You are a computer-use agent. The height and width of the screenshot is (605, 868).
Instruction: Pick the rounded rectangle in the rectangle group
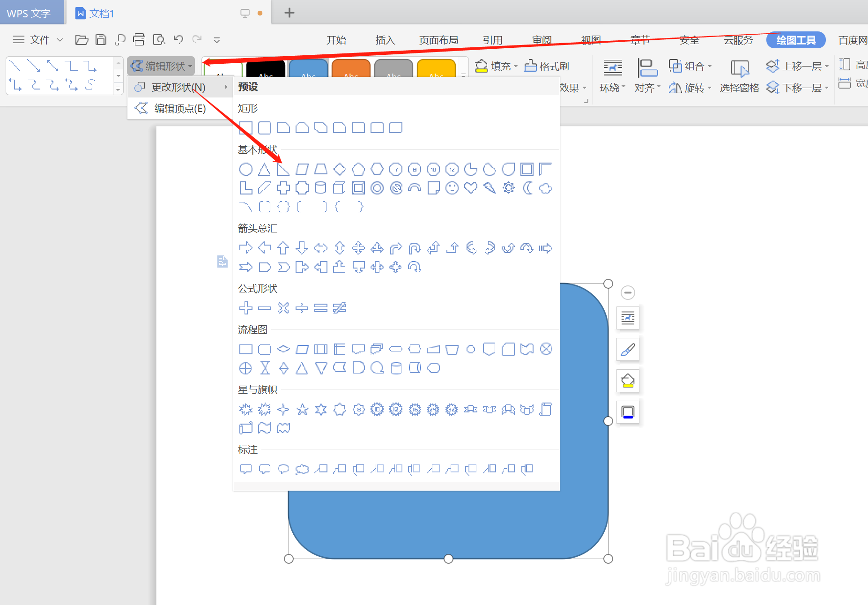[265, 128]
